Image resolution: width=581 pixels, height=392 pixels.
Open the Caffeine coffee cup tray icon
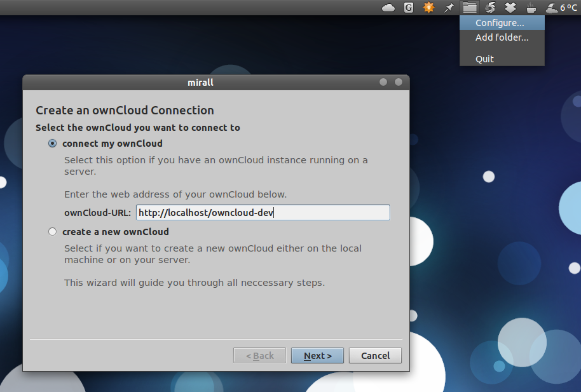530,8
